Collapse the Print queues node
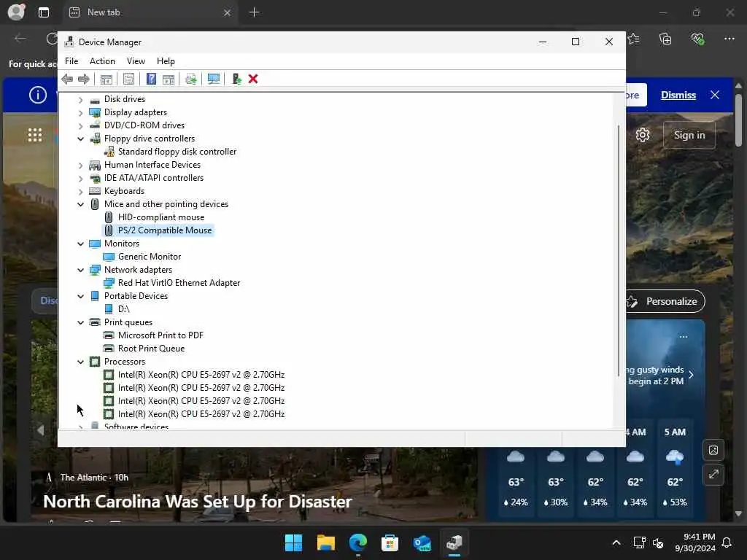747x560 pixels. point(80,322)
